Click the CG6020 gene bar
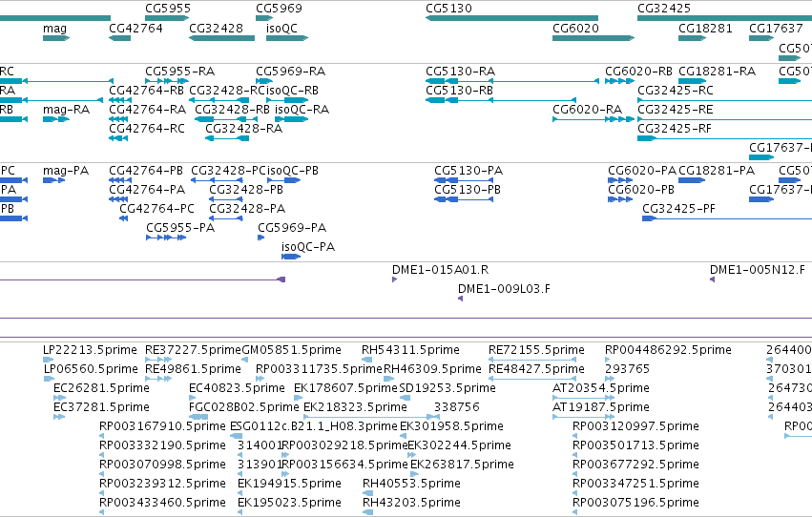This screenshot has height=517, width=812. coord(593,38)
